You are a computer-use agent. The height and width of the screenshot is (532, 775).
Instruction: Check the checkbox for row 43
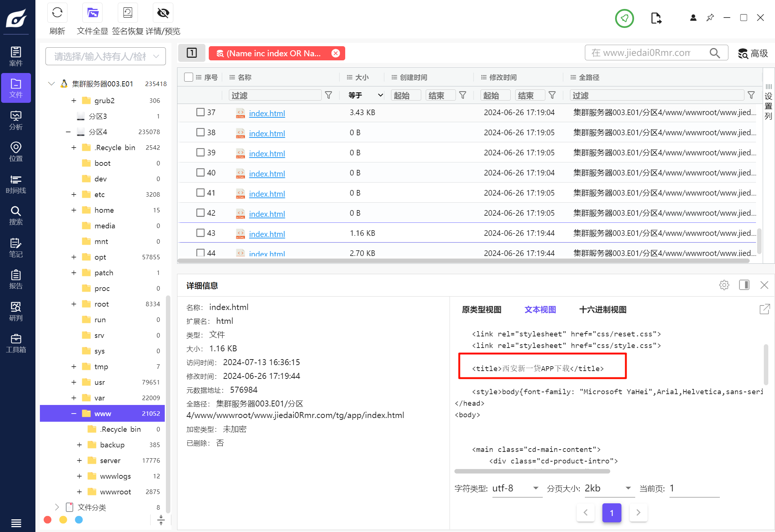201,233
